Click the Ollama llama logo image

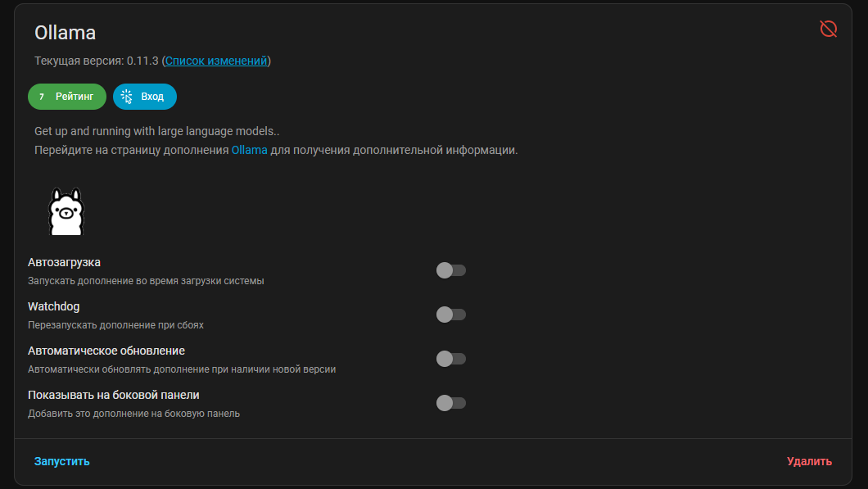click(x=66, y=211)
